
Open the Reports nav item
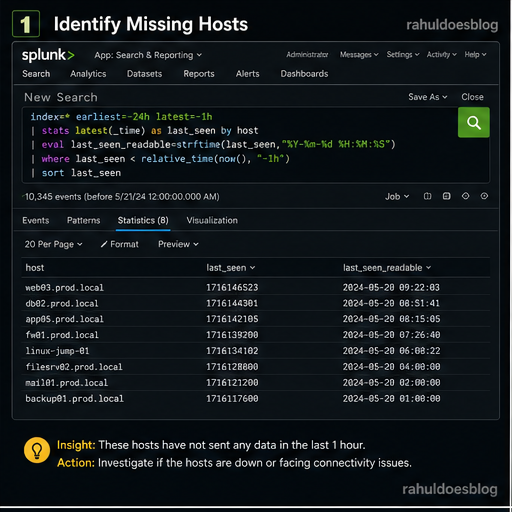click(x=199, y=74)
